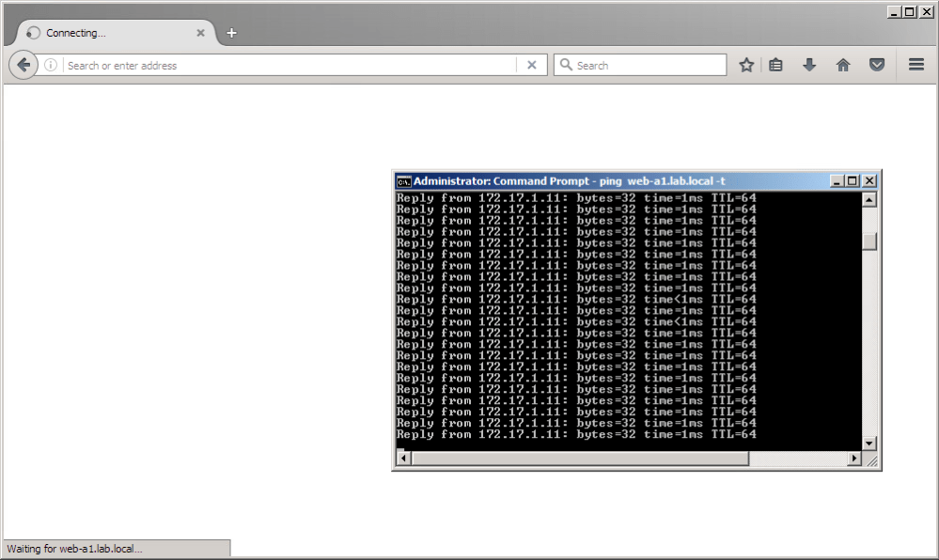Click Command Prompt horizontal scroll right arrow
This screenshot has height=560, width=939.
coord(854,459)
